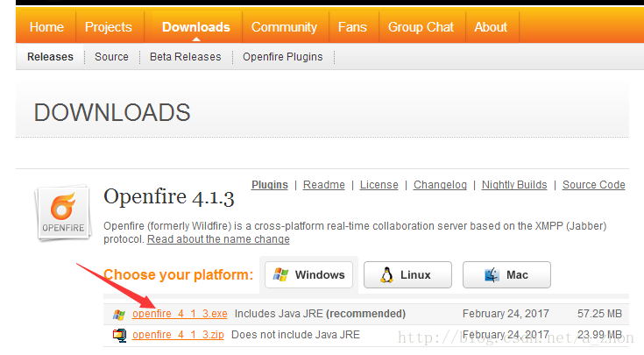Open the Plugins link
Viewport: 644px width, 355px height.
tap(270, 185)
